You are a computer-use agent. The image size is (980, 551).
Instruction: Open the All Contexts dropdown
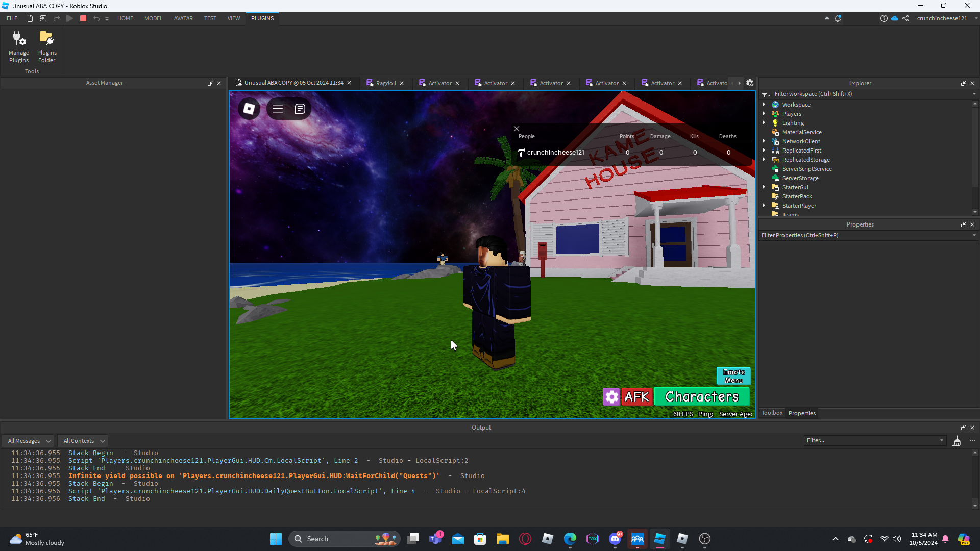84,441
